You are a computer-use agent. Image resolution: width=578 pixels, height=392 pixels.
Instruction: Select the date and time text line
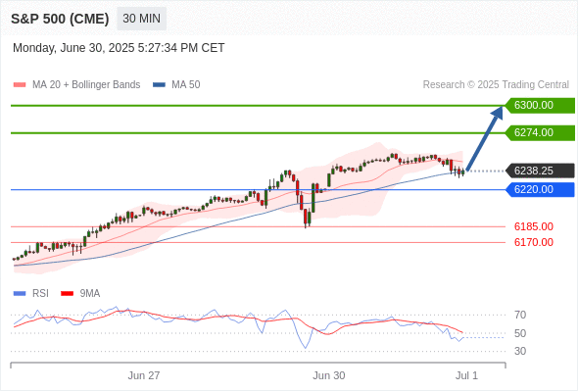[x=119, y=48]
